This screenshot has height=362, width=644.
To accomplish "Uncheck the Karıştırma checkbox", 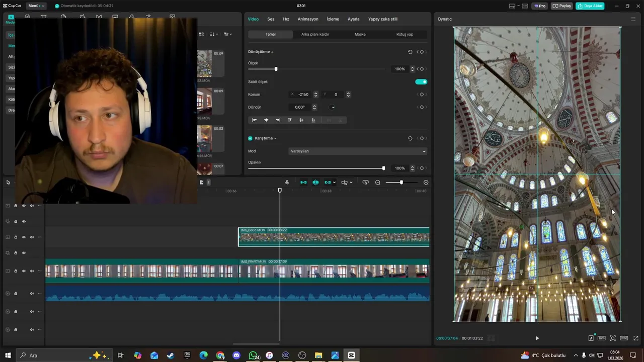I will (250, 138).
